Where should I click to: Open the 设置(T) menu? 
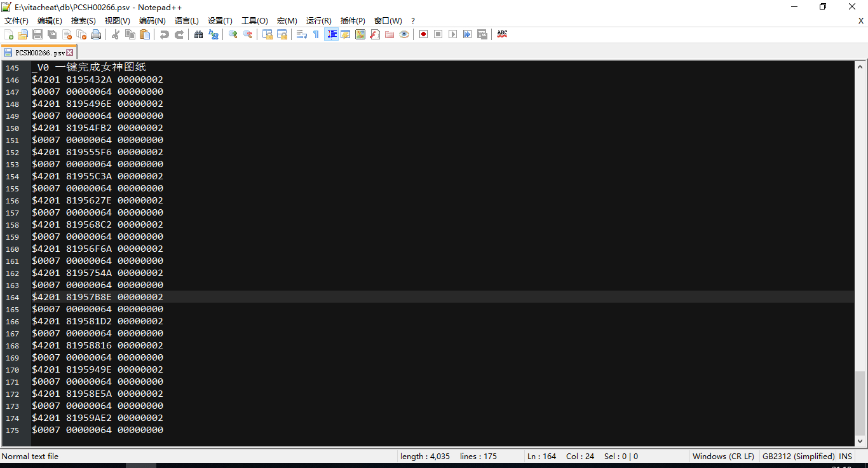[x=220, y=21]
